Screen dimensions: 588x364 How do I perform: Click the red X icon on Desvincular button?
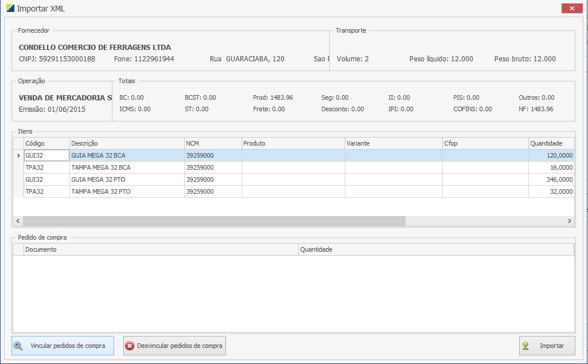[130, 346]
